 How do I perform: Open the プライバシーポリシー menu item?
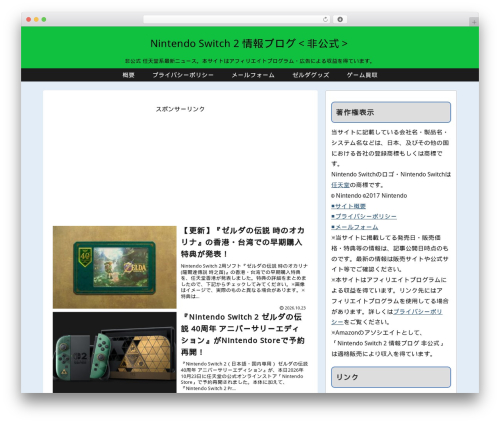pos(183,75)
